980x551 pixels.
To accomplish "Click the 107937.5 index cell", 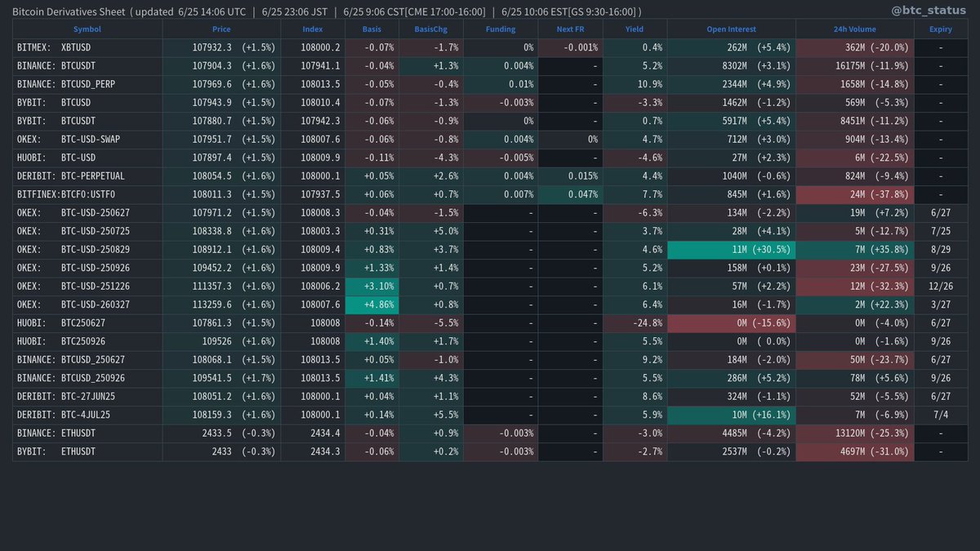I will pyautogui.click(x=313, y=195).
